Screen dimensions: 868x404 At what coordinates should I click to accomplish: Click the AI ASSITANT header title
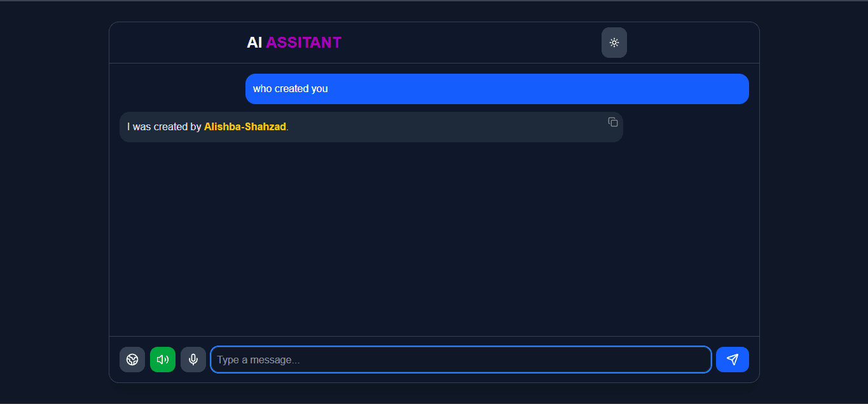click(x=294, y=43)
